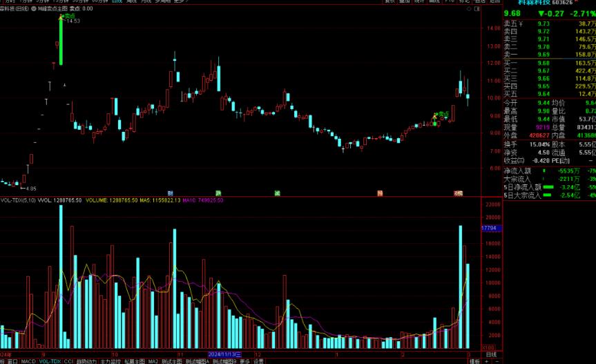Click the diamond icon at chart top right

[x=469, y=9]
